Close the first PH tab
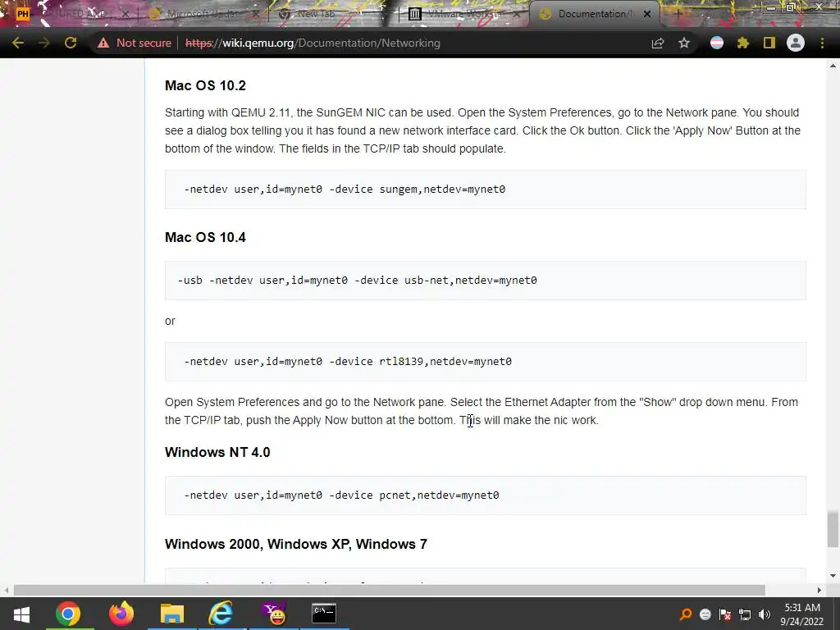The height and width of the screenshot is (630, 840). point(126,14)
